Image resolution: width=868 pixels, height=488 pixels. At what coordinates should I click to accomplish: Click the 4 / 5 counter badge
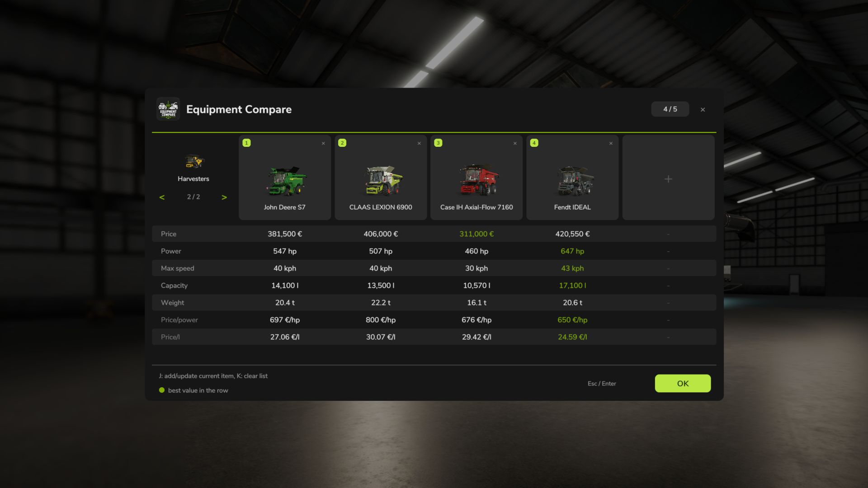point(670,109)
